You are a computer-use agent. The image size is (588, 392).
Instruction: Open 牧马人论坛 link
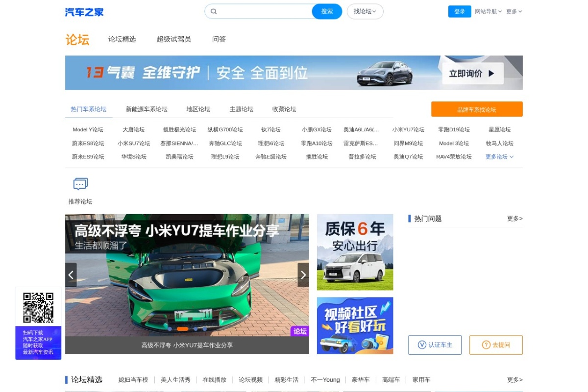click(500, 144)
